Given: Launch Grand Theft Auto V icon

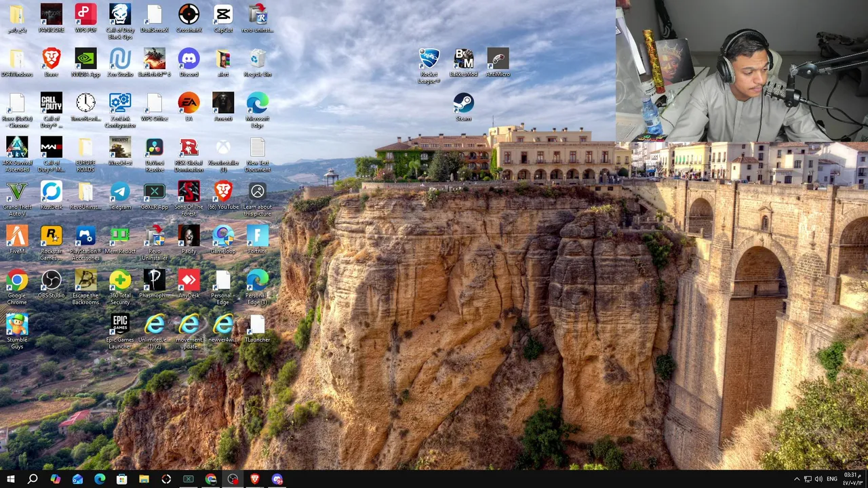Looking at the screenshot, I should point(17,198).
